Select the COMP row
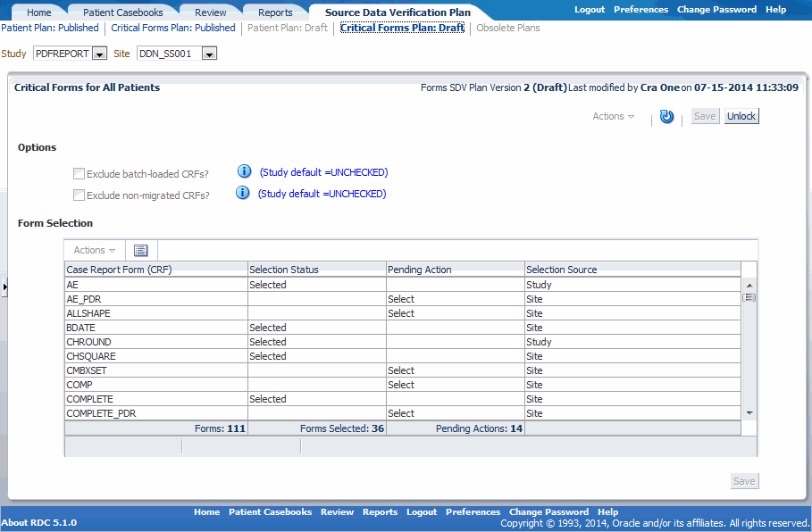Screen dimensions: 812x532 pos(402,385)
